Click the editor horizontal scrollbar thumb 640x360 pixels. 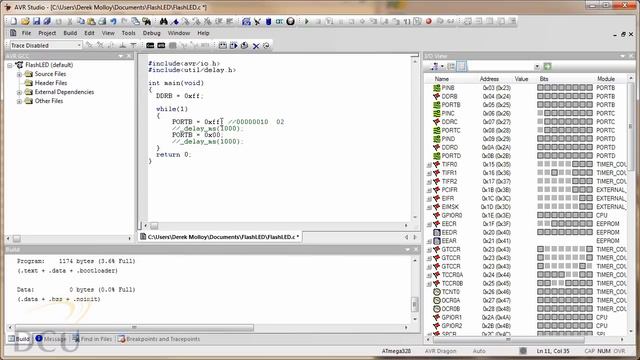154,226
